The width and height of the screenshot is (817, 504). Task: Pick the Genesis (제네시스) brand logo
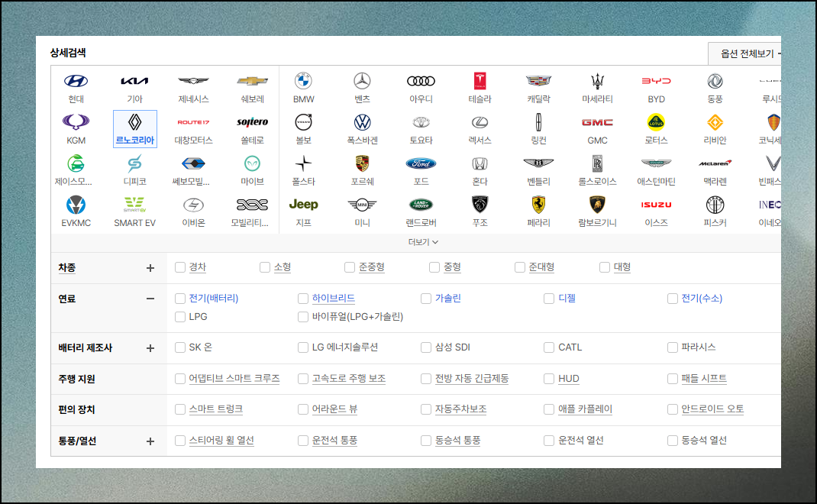click(193, 81)
